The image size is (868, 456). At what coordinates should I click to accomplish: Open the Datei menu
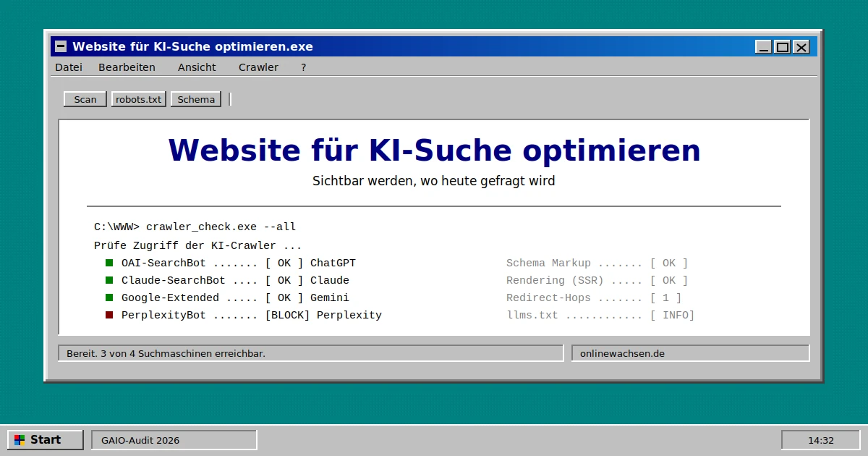(x=69, y=67)
